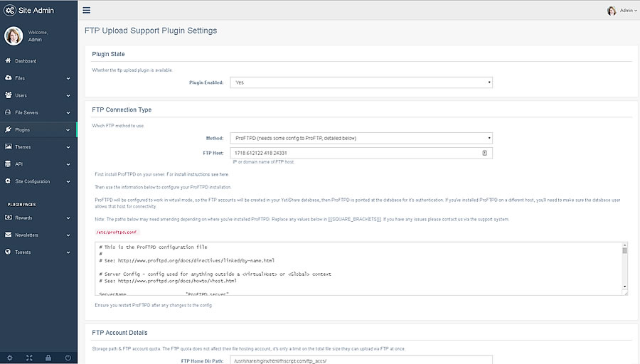Screen dimensions: 640x364
Task: Click the lock icon in sidebar footer
Action: pos(48,358)
